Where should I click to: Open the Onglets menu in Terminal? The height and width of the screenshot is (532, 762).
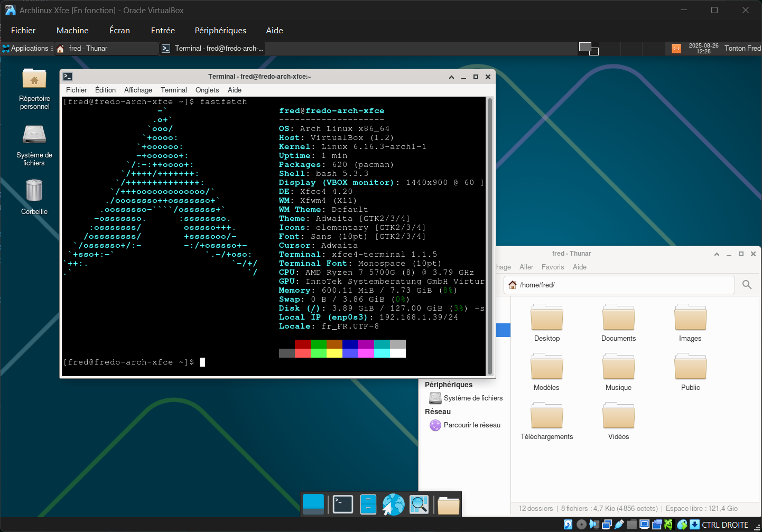(207, 90)
